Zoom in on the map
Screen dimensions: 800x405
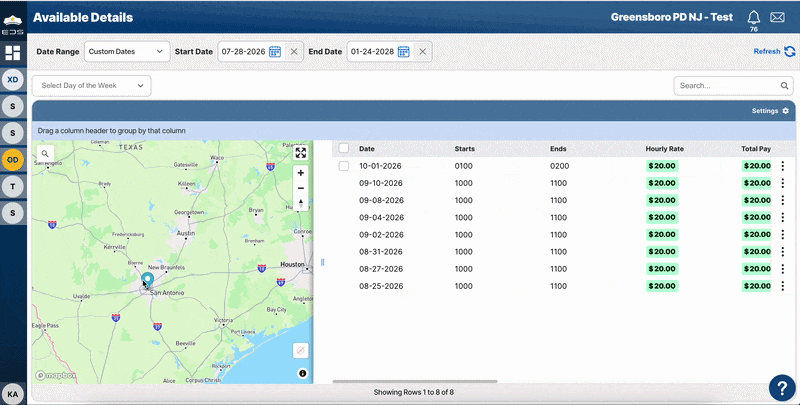point(301,173)
